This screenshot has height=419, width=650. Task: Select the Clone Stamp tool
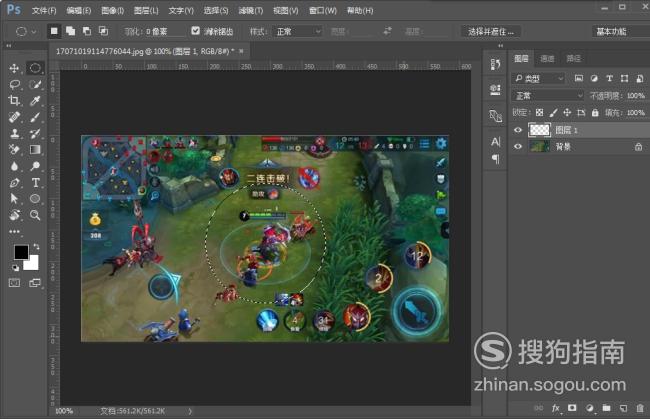(14, 133)
